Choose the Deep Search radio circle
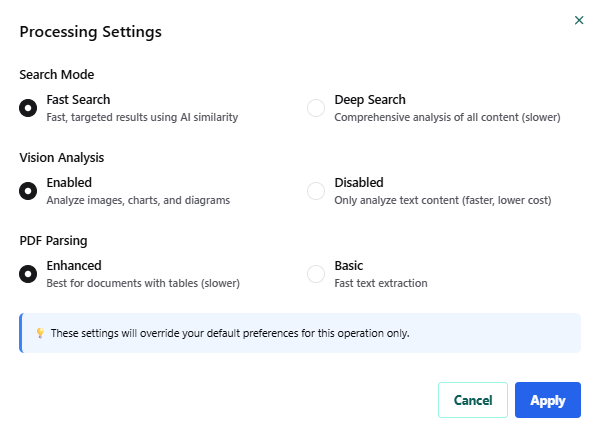This screenshot has height=430, width=600. point(316,108)
